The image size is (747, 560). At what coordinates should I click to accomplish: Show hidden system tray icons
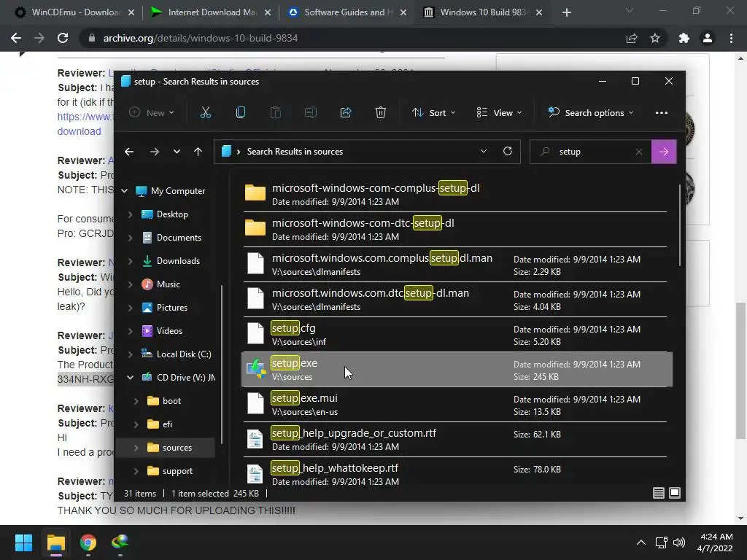click(641, 542)
